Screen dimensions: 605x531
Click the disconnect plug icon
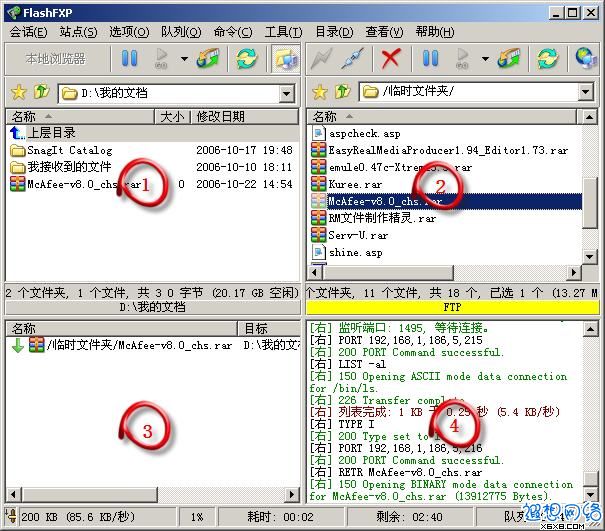[353, 59]
